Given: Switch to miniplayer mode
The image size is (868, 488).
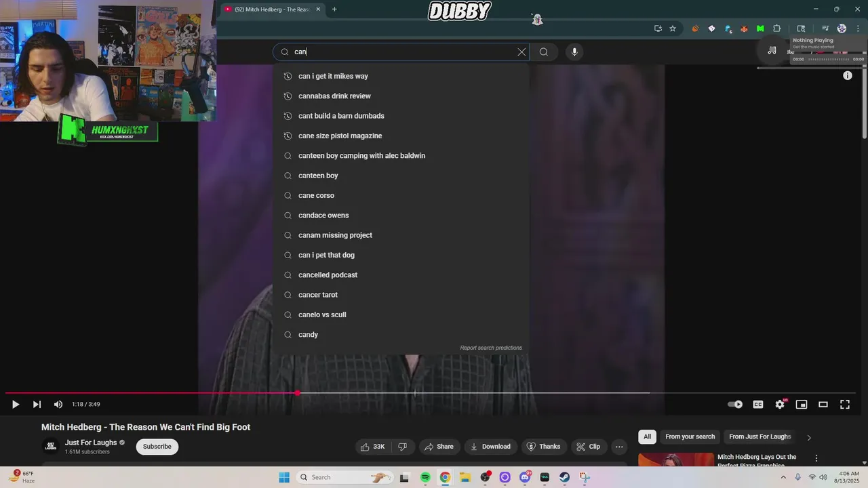Looking at the screenshot, I should pyautogui.click(x=802, y=405).
